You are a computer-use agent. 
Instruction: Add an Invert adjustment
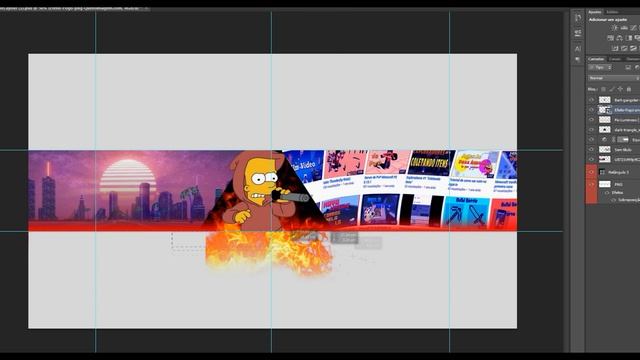[x=614, y=48]
